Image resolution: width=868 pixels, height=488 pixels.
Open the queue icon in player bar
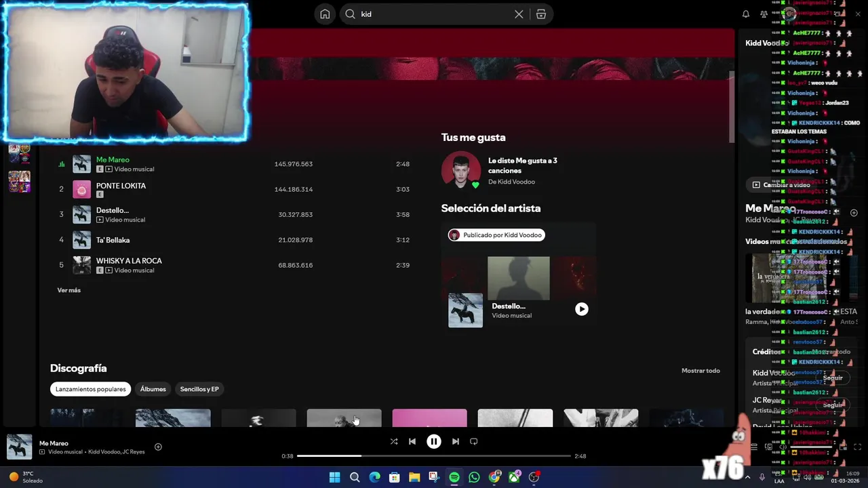pos(754,447)
